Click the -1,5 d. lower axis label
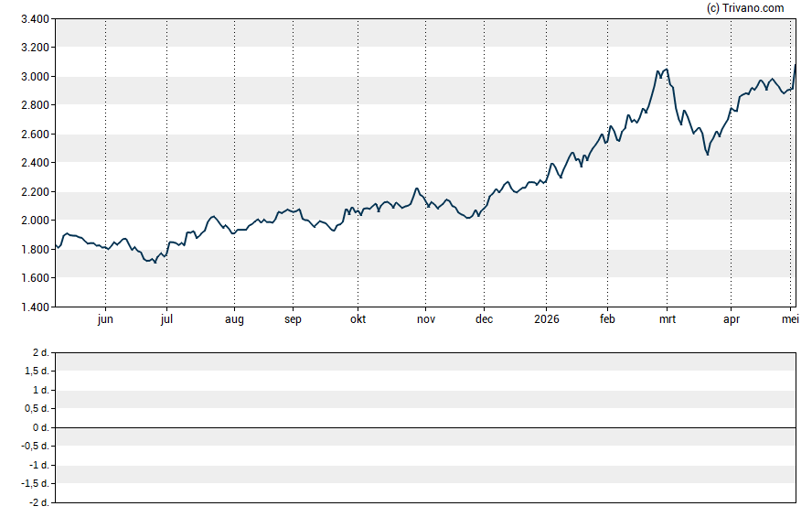The image size is (812, 517). coord(36,483)
